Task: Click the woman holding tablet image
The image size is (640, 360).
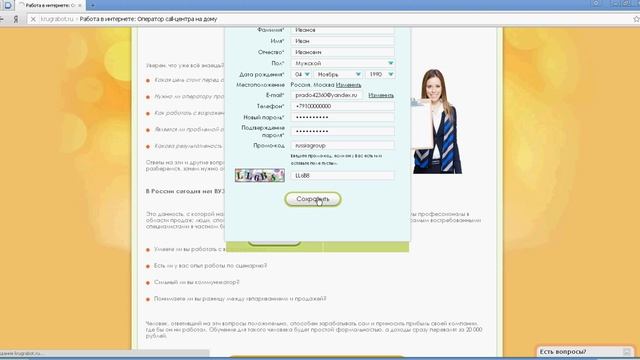Action: pyautogui.click(x=436, y=121)
